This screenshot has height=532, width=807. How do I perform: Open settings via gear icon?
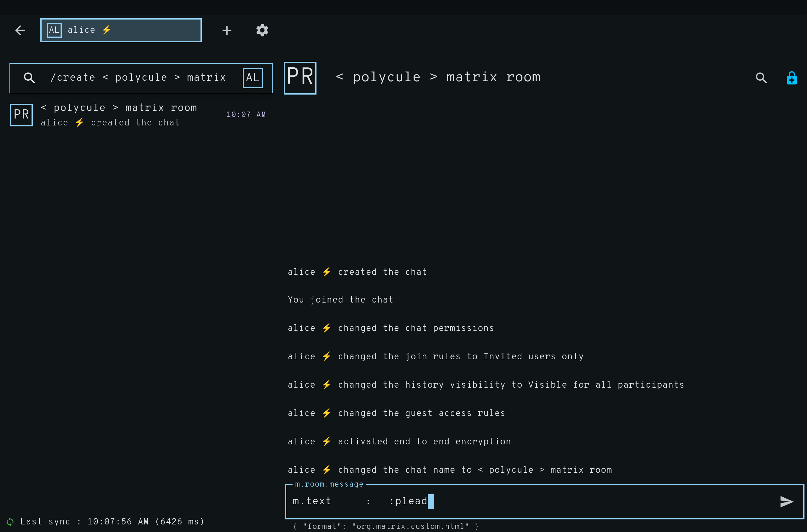[x=262, y=30]
